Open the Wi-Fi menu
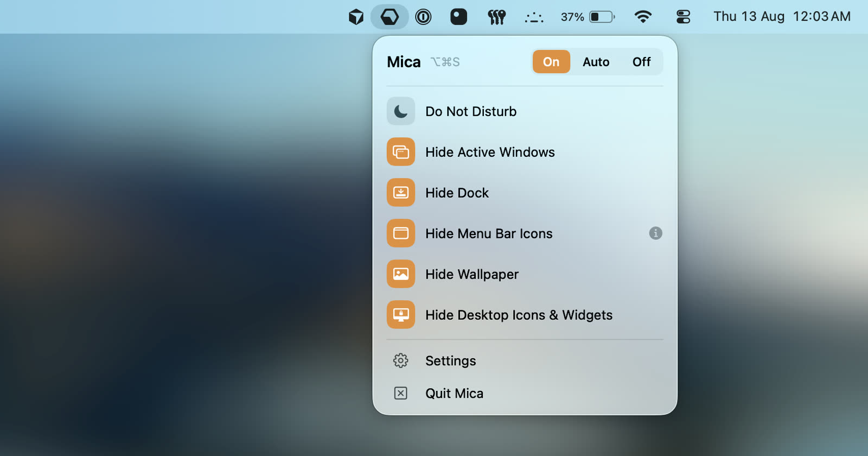The width and height of the screenshot is (868, 456). [x=643, y=17]
